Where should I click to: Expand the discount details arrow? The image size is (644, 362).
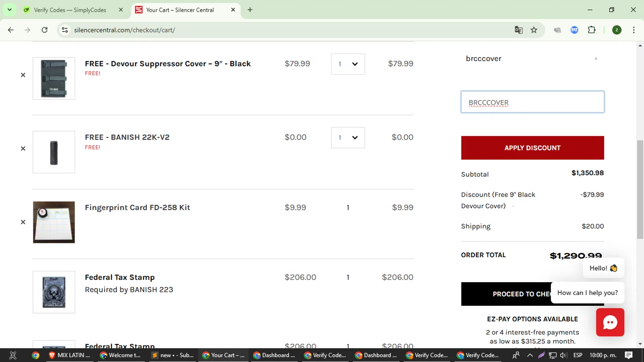513,207
